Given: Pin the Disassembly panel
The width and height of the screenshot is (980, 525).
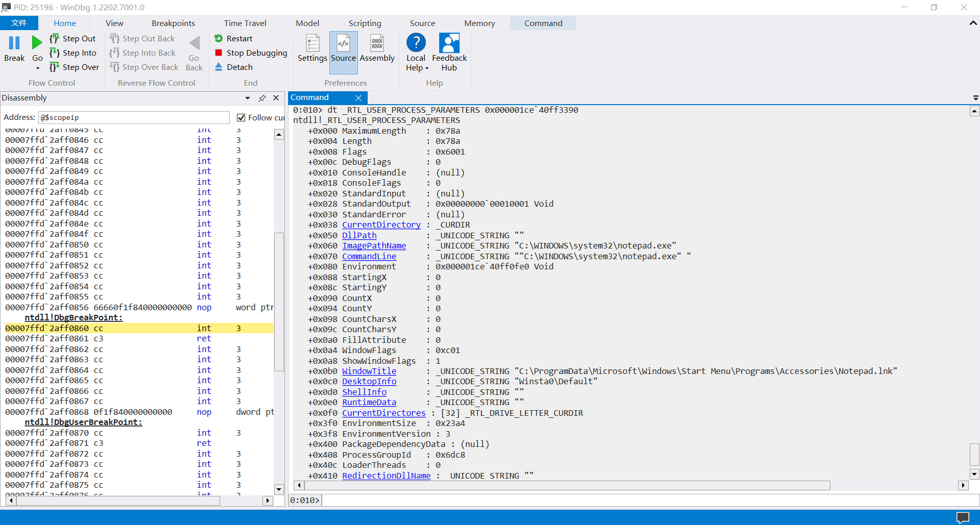Looking at the screenshot, I should click(262, 98).
